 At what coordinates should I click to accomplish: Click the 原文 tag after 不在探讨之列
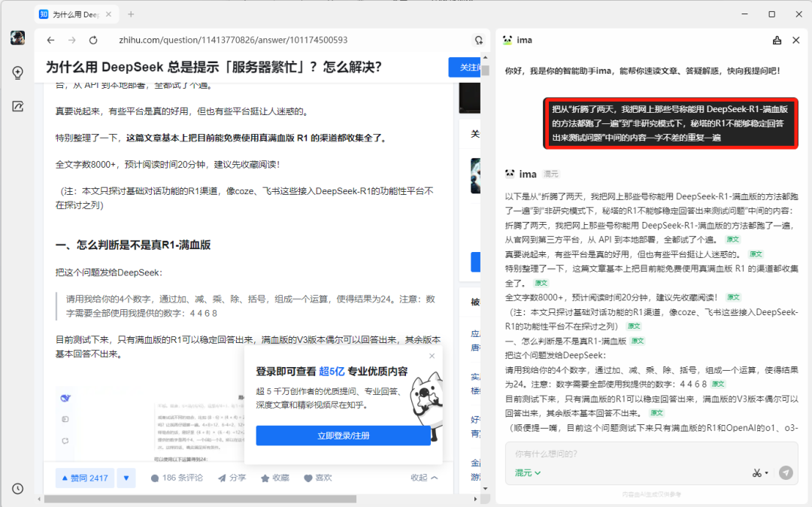coord(634,326)
